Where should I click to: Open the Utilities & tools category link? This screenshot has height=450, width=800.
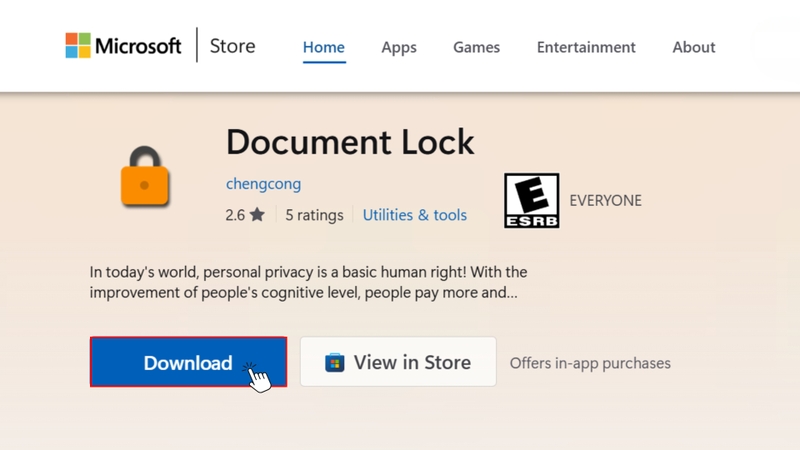click(415, 215)
